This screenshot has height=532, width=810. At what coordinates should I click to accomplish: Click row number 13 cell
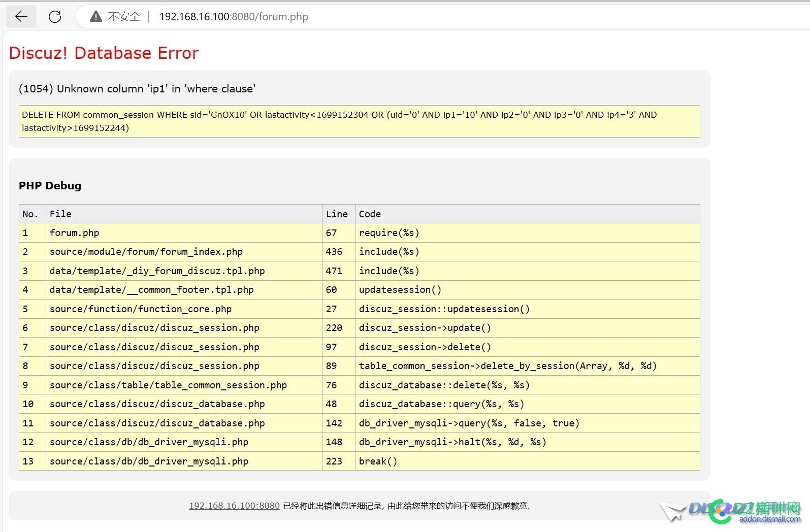[x=33, y=461]
